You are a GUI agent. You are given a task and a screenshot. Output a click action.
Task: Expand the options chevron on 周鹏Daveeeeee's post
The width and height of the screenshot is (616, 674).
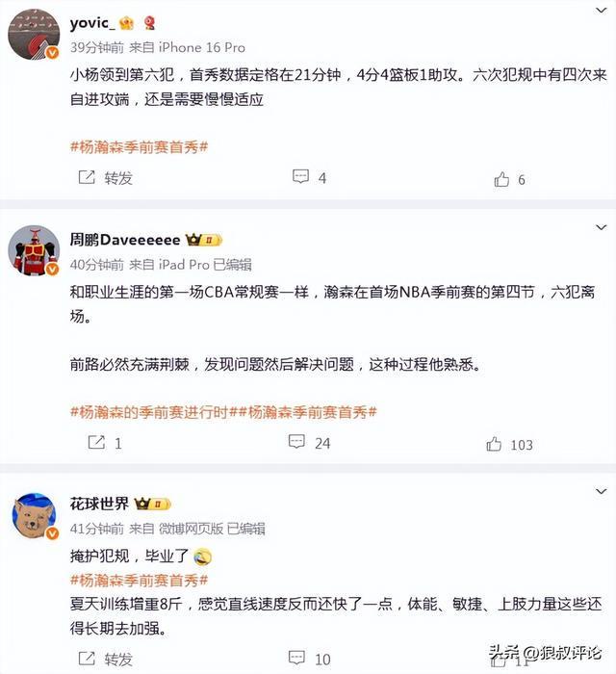click(601, 227)
